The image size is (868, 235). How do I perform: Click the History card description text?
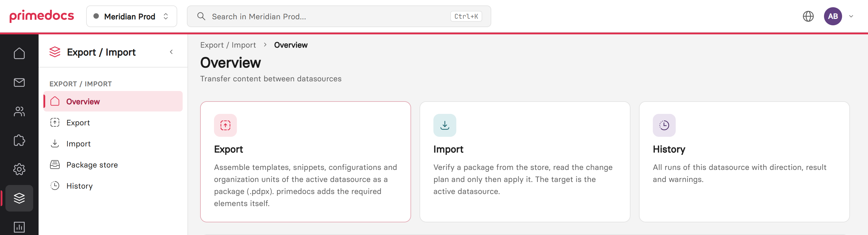click(x=739, y=174)
